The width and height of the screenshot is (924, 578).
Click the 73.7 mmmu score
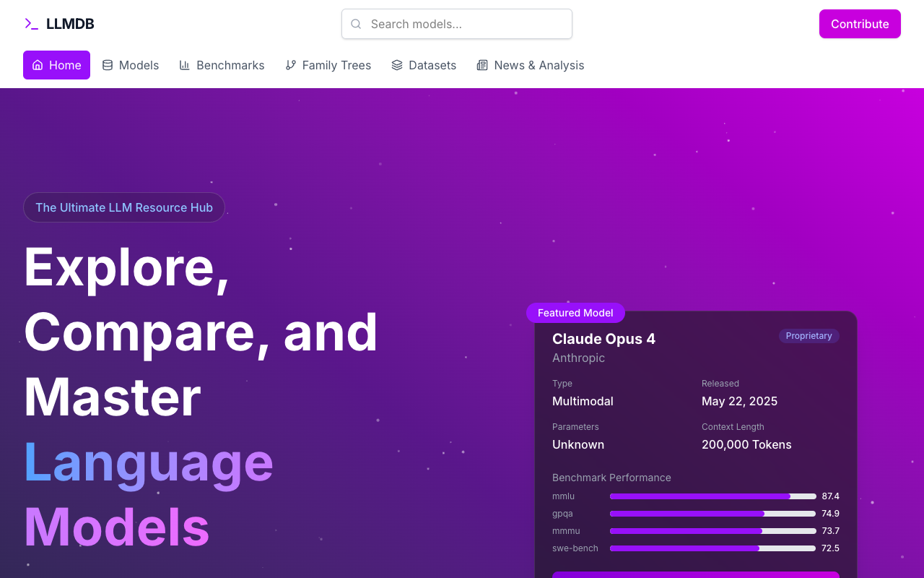pyautogui.click(x=830, y=531)
